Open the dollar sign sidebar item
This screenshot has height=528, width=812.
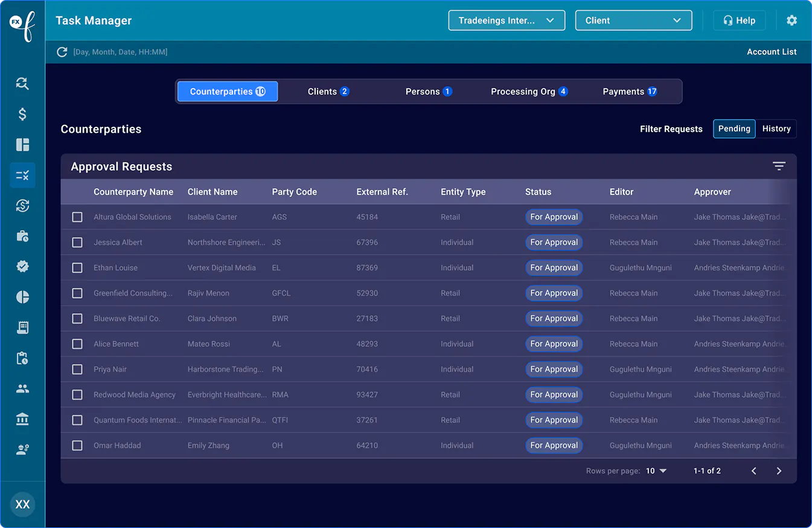22,114
